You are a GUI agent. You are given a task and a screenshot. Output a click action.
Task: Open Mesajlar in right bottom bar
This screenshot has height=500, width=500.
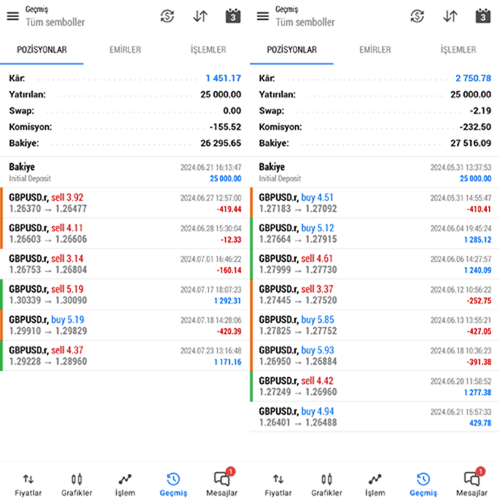472,483
